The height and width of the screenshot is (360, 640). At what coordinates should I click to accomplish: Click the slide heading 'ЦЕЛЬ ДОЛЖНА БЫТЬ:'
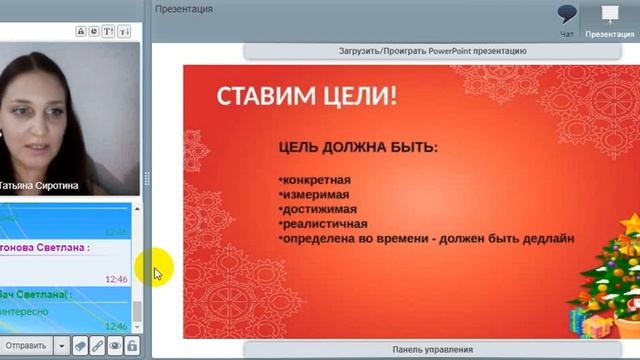(358, 147)
